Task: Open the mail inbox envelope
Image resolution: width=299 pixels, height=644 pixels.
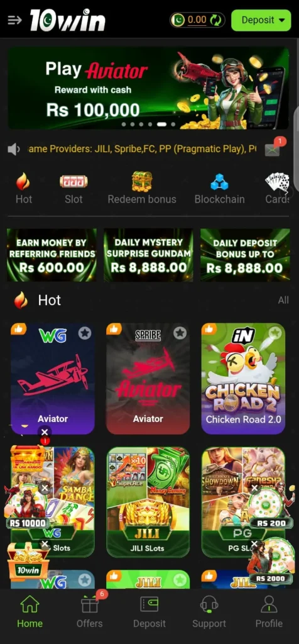Action: 272,150
